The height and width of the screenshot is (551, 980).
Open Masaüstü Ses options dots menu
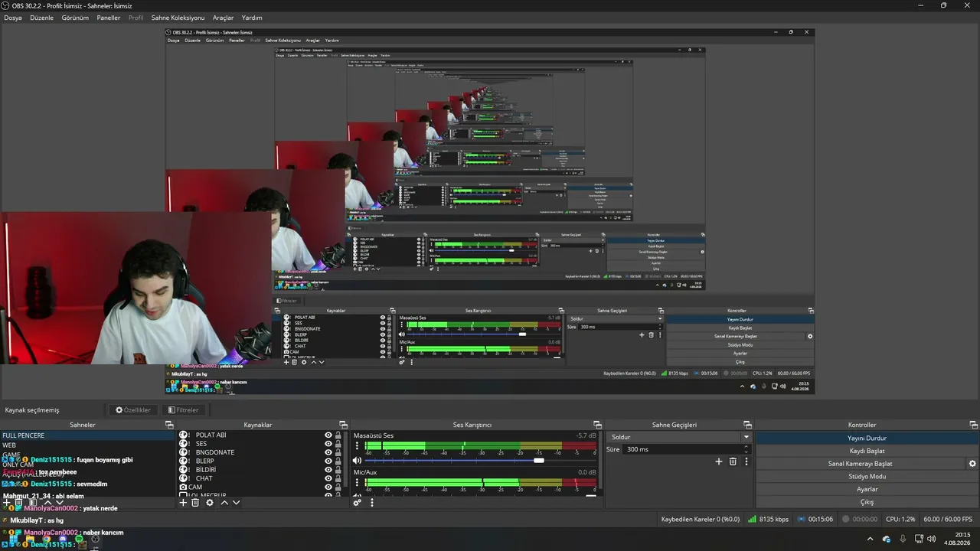click(357, 446)
